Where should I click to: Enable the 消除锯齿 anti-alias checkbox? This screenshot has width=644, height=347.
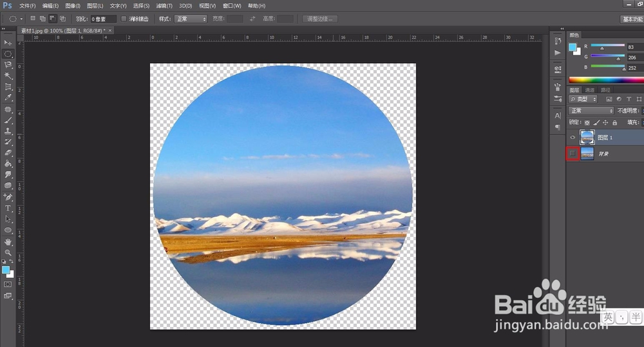click(x=124, y=19)
